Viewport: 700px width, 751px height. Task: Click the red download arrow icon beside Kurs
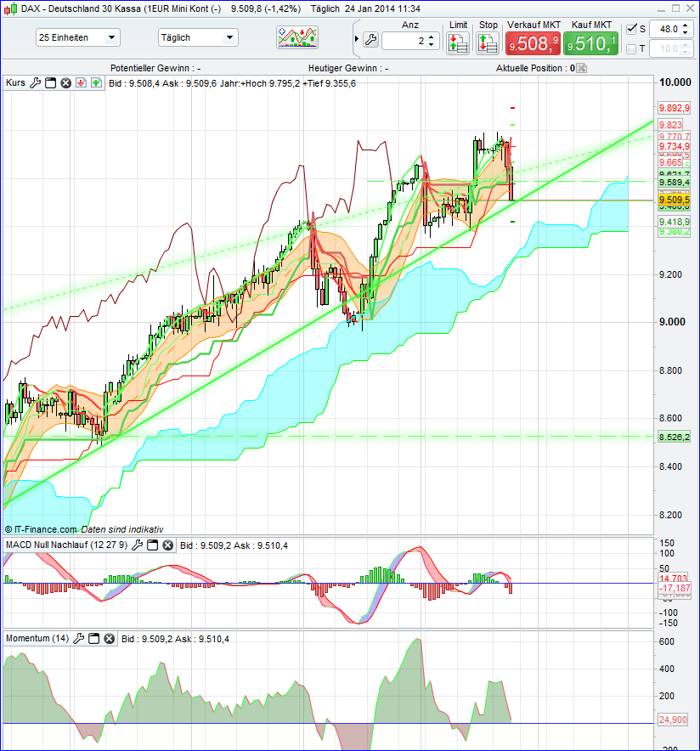[x=82, y=82]
